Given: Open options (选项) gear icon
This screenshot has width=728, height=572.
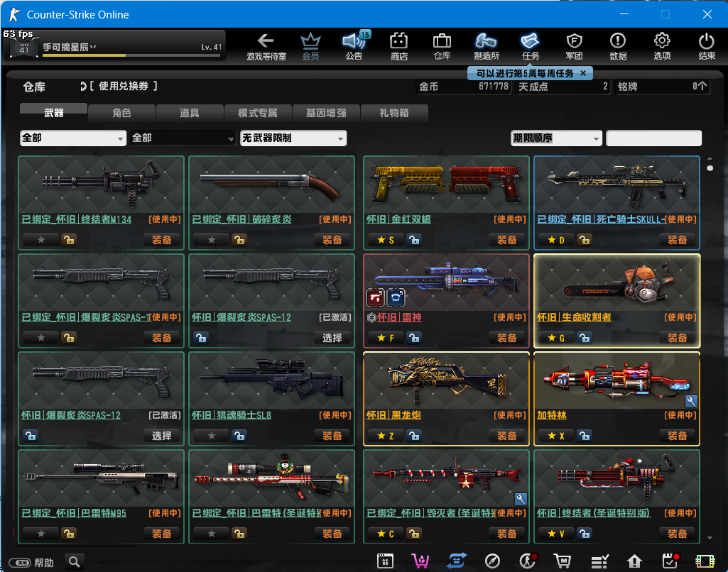Looking at the screenshot, I should click(x=662, y=46).
